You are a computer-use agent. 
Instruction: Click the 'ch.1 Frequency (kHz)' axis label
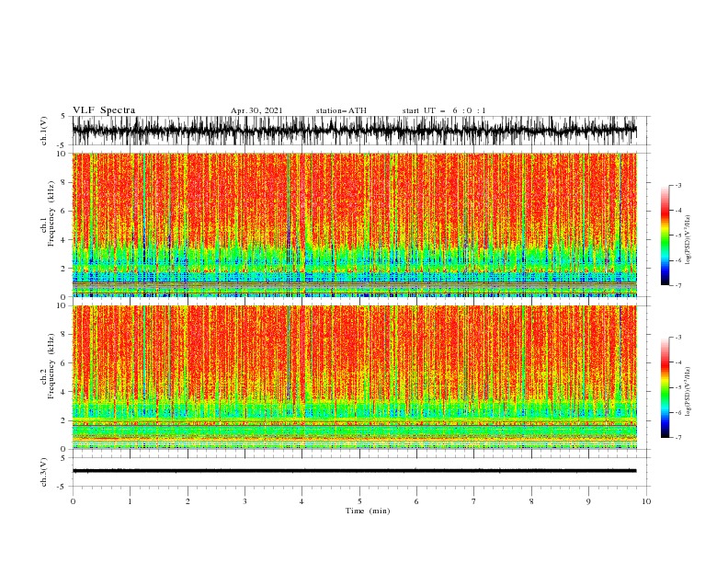pos(47,213)
